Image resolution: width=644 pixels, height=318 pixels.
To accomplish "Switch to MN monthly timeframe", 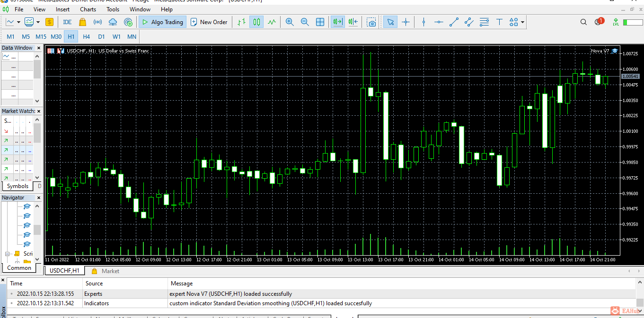I will 132,36.
